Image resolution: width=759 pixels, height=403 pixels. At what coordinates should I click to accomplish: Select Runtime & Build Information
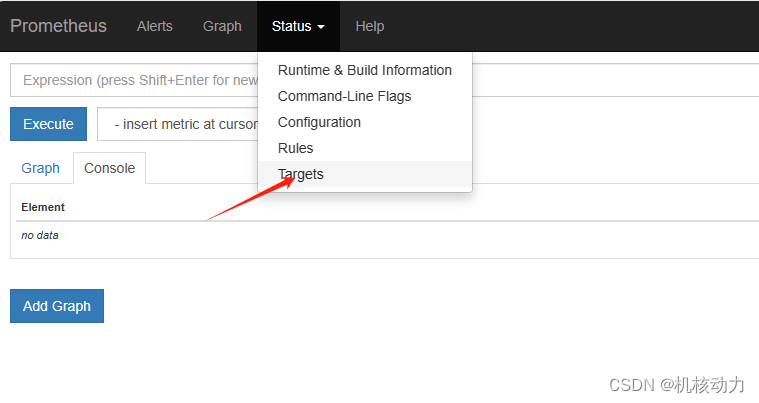365,70
